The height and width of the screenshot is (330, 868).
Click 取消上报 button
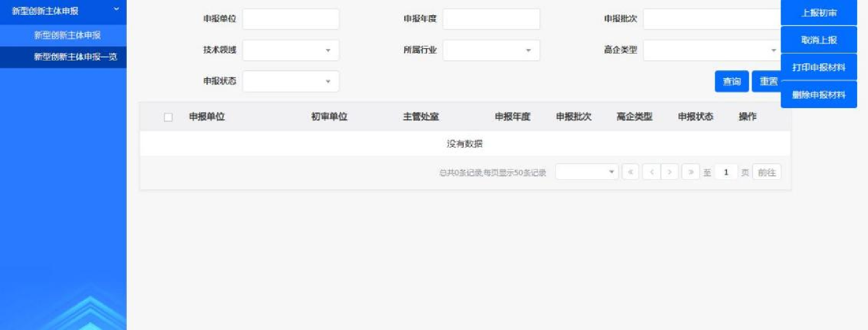click(x=819, y=40)
